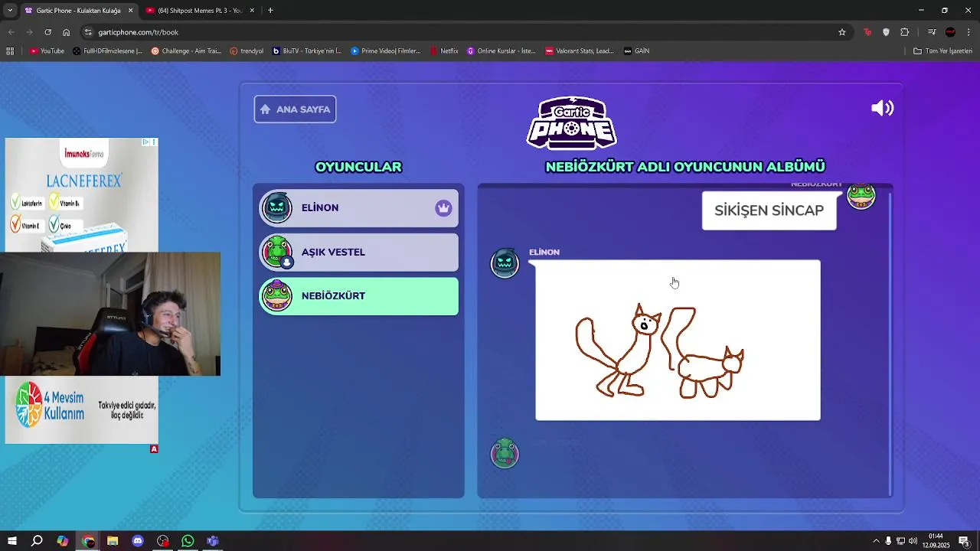
Task: Open Windows taskbar search
Action: point(37,541)
